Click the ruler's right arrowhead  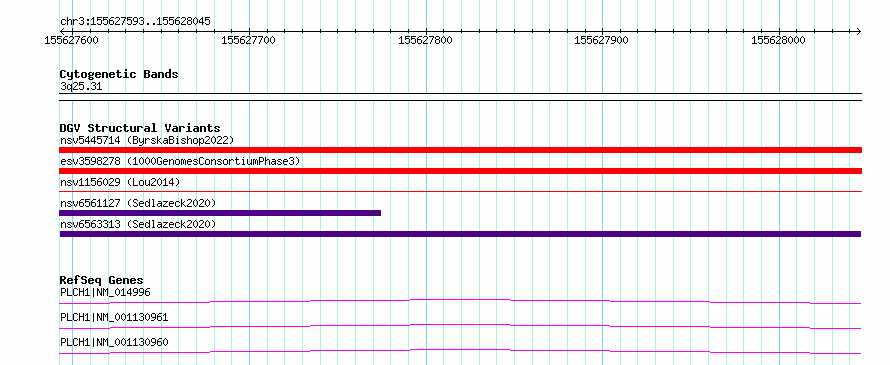pos(858,31)
